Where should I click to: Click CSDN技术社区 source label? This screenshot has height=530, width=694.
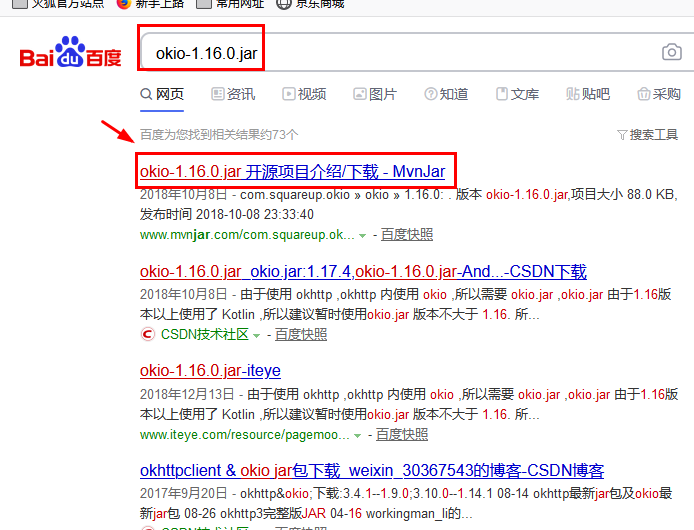tap(204, 334)
